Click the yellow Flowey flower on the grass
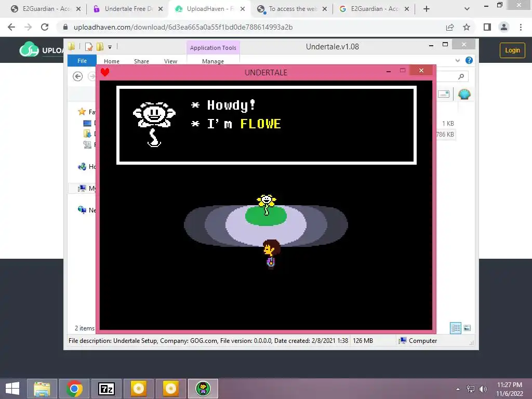The width and height of the screenshot is (532, 399). [x=267, y=204]
